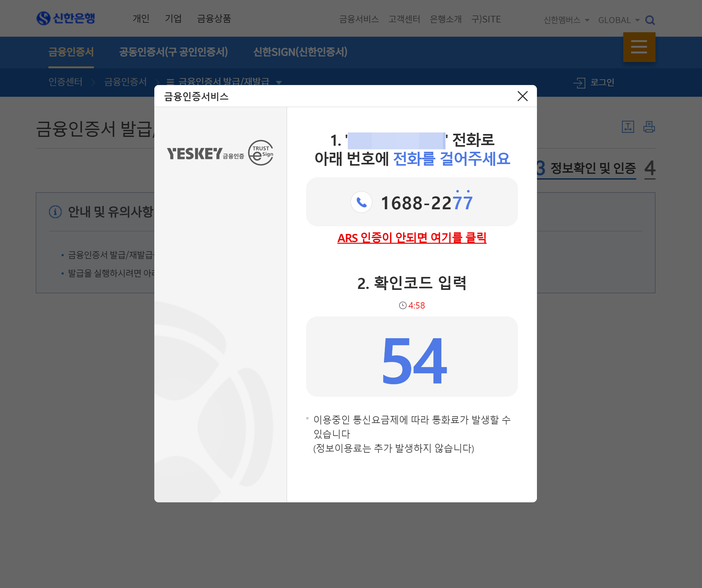702x588 pixels.
Task: Click the login arrow icon beside 로그인
Action: click(x=579, y=83)
